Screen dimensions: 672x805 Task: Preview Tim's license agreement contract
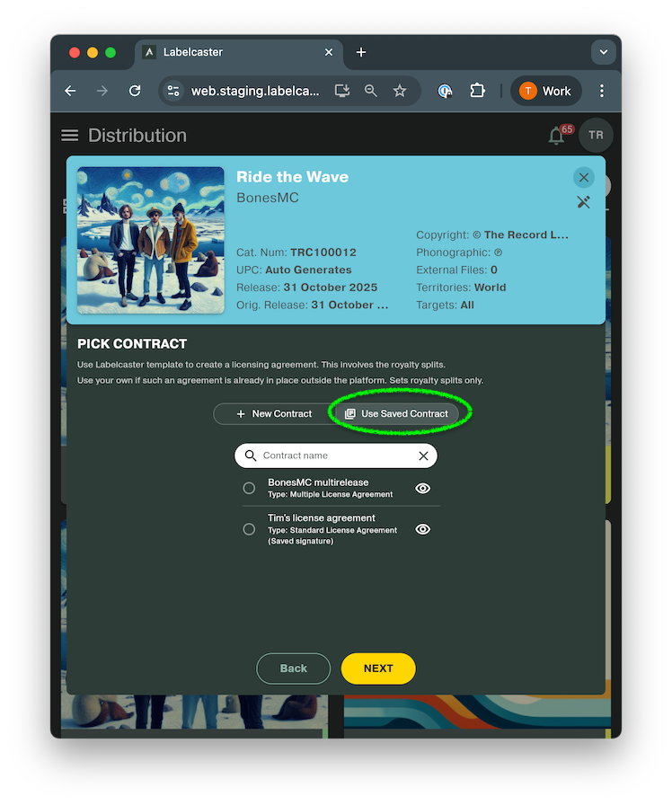point(423,529)
